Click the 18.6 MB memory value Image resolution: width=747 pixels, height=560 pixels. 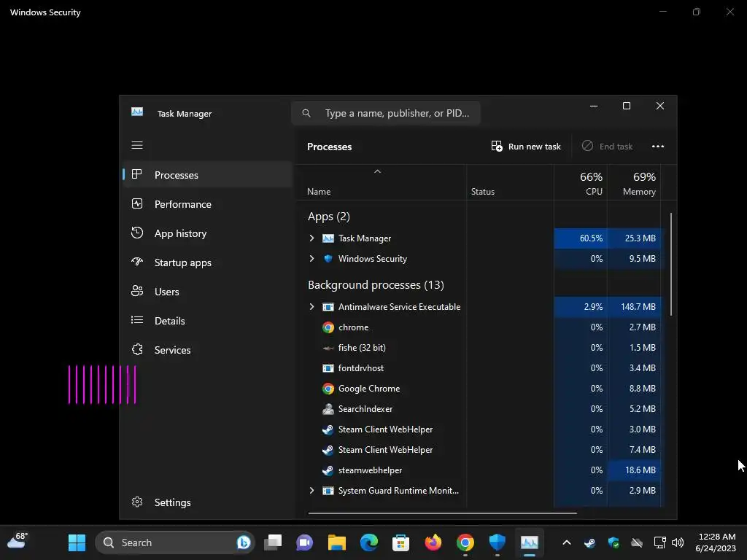click(x=640, y=470)
